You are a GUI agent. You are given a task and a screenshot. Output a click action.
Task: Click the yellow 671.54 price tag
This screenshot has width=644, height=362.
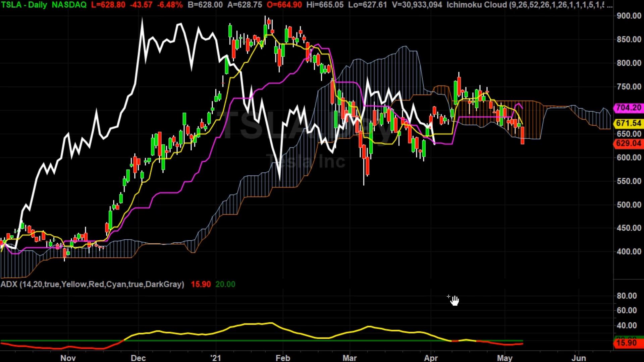pos(628,123)
